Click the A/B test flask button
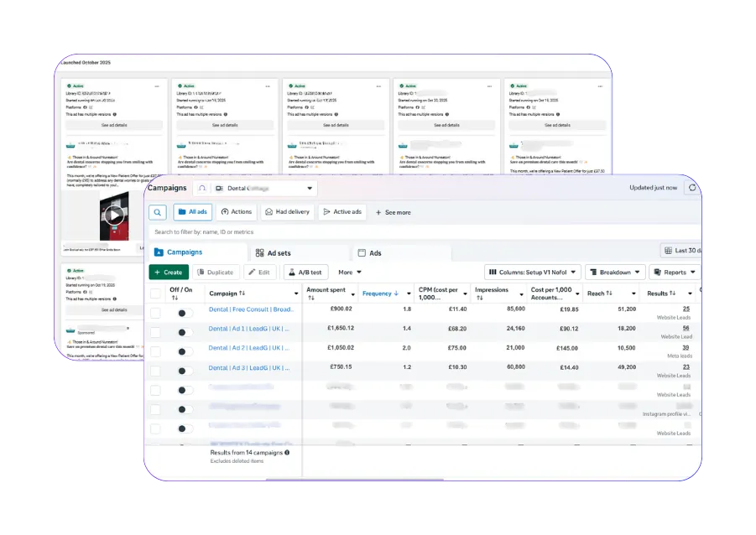 305,273
